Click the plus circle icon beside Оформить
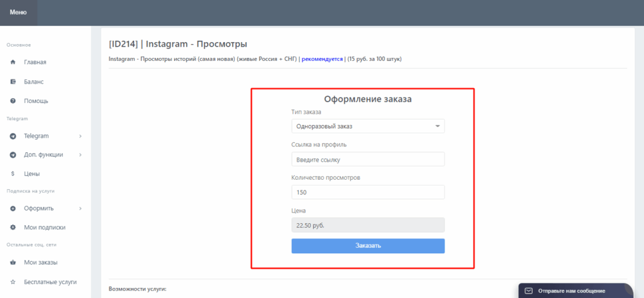 click(13, 209)
